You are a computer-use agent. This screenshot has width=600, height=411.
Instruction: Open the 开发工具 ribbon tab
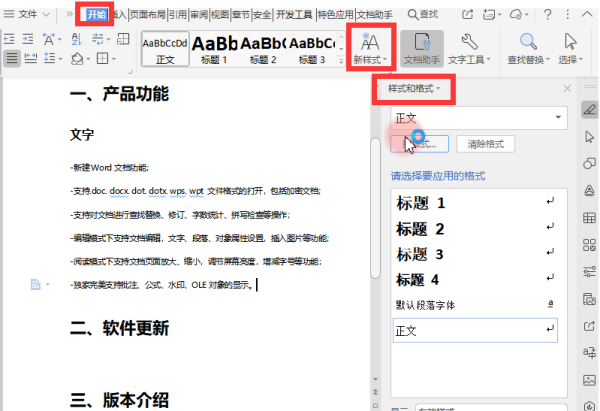click(x=294, y=15)
